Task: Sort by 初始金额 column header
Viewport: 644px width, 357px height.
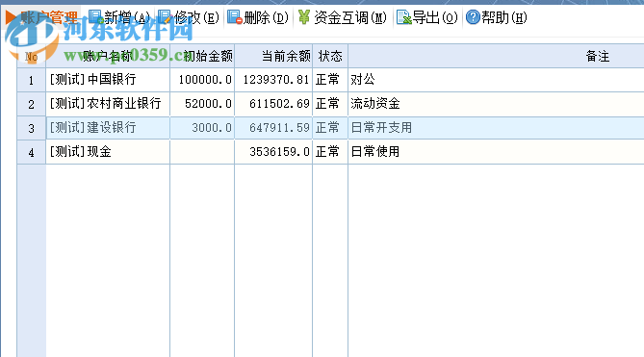Action: 202,56
